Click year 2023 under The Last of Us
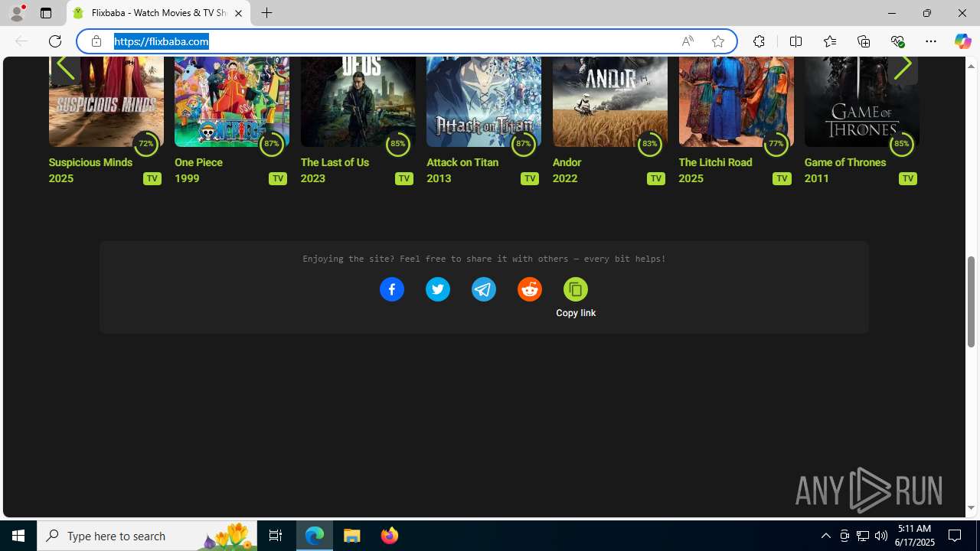Screen dimensions: 980x551 313,178
